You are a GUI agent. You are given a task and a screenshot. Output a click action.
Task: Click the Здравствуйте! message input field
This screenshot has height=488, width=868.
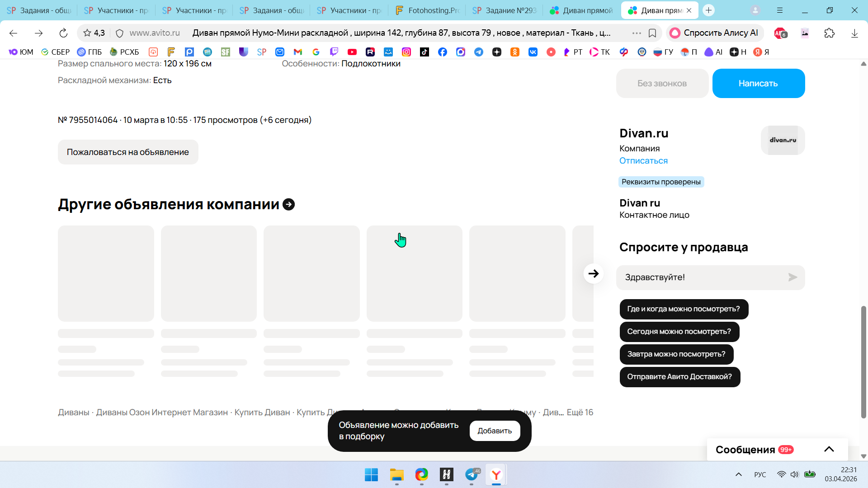(701, 277)
